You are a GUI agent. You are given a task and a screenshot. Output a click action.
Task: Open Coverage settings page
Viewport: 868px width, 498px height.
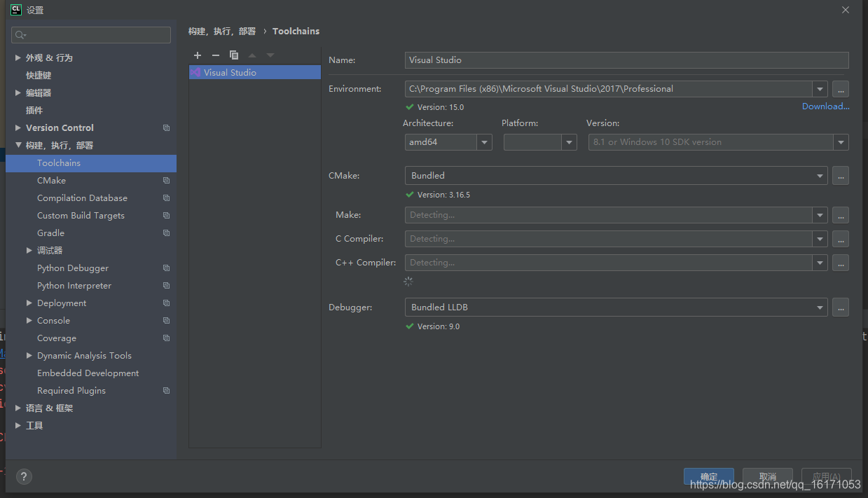57,338
